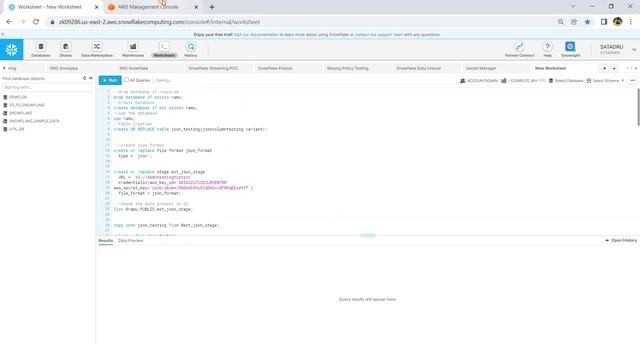The width and height of the screenshot is (640, 360).
Task: Expand the SATADRU user menu
Action: pyautogui.click(x=634, y=49)
